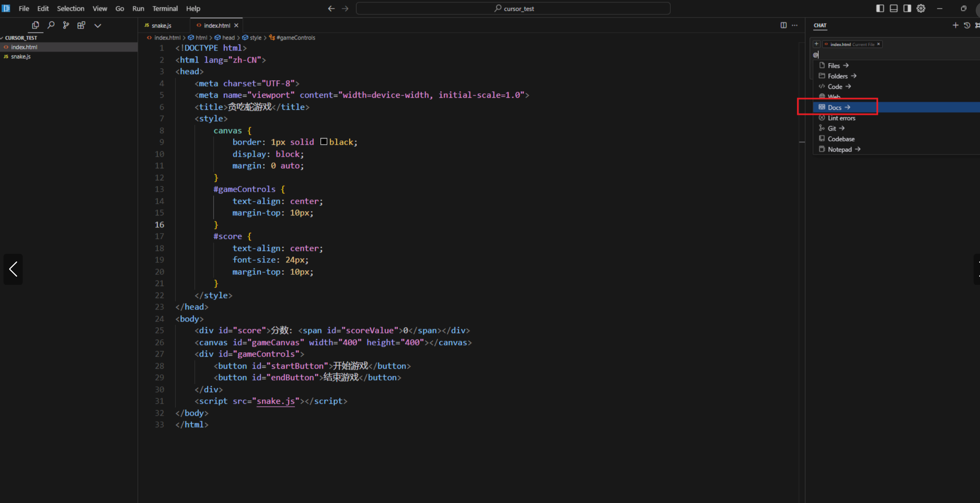Open Source Control view in the sidebar
This screenshot has height=503, width=980.
[66, 25]
